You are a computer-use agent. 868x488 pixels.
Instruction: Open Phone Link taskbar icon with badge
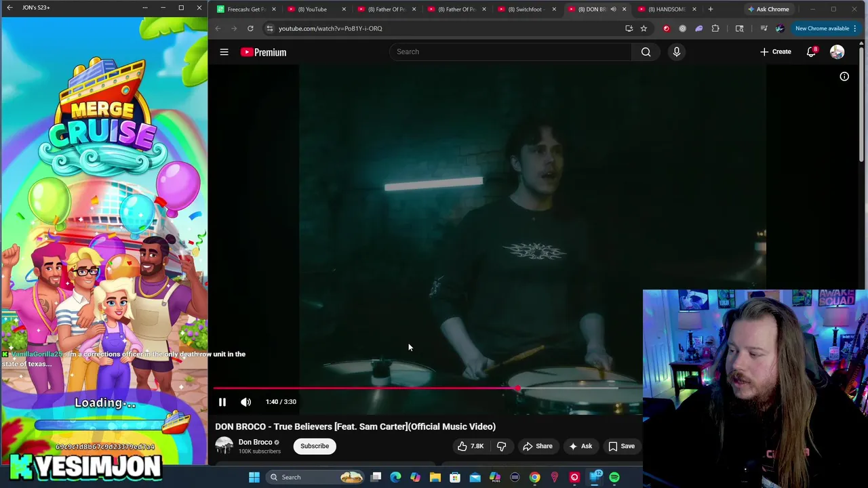(595, 477)
